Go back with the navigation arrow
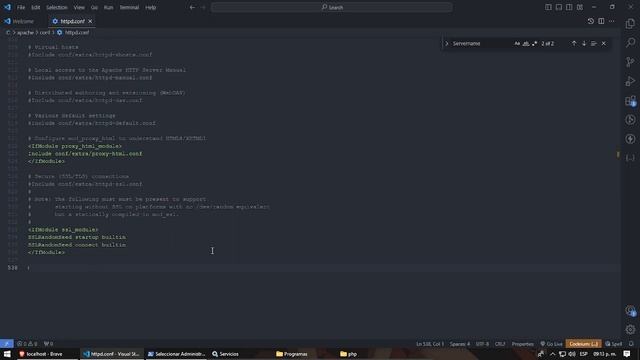The height and width of the screenshot is (360, 640). [192, 7]
